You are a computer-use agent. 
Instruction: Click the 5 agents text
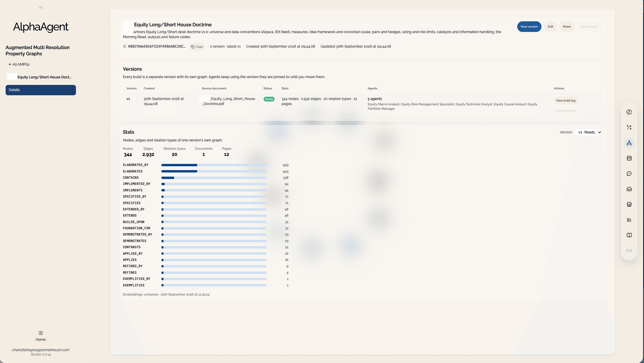pos(375,99)
